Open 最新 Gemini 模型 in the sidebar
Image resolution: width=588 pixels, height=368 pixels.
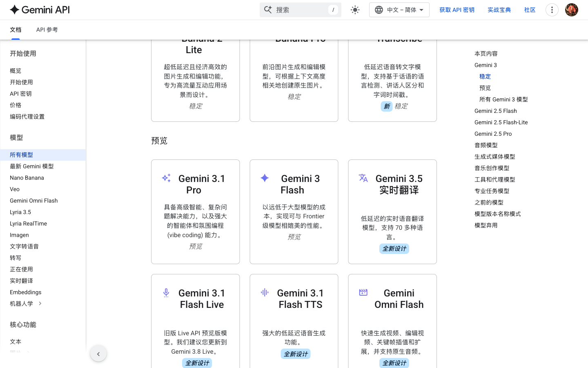32,166
